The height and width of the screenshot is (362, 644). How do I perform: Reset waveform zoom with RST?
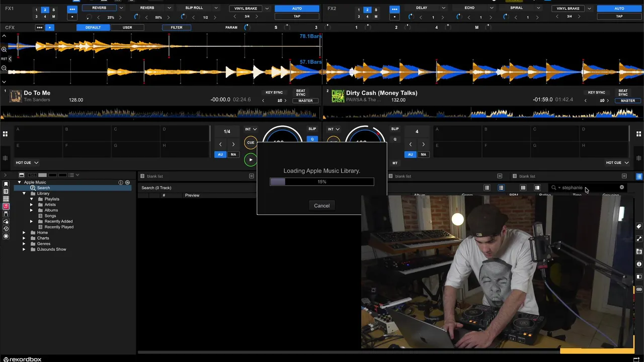coord(4,59)
